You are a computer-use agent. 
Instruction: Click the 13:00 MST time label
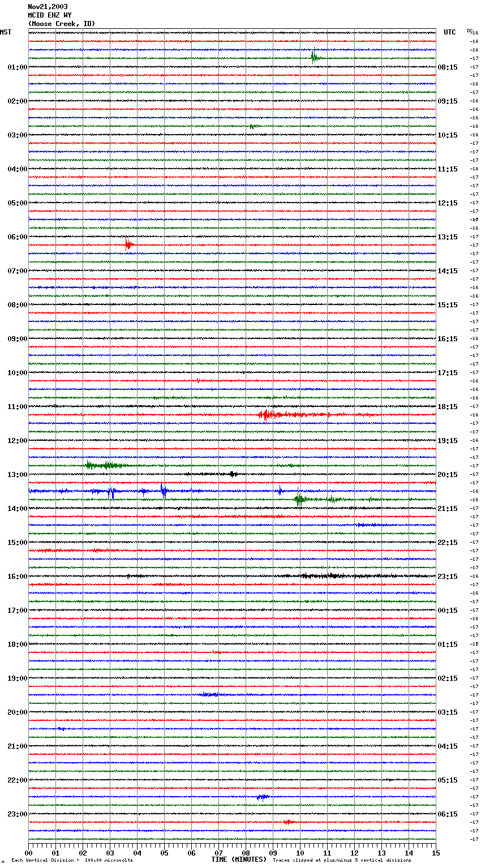click(x=18, y=475)
